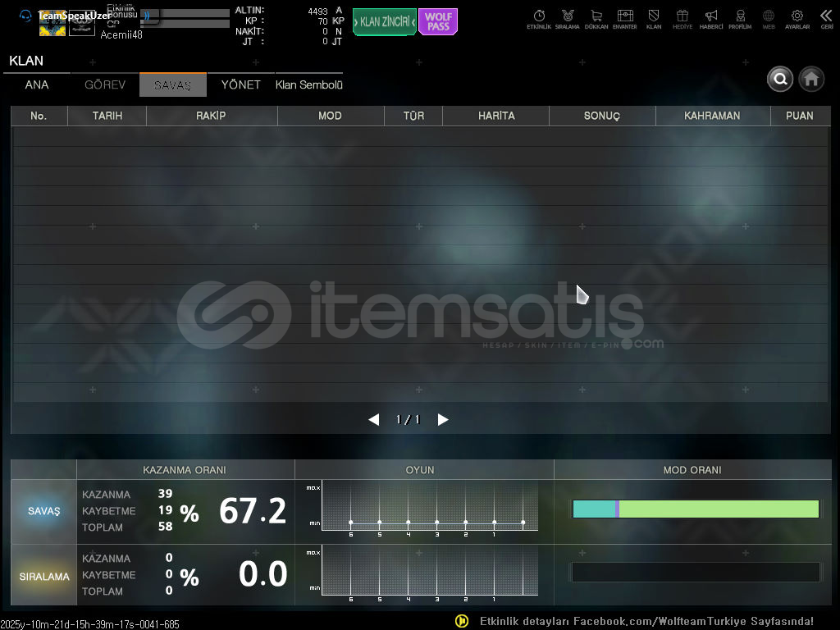
Task: Open the Envanter inventory chest icon
Action: 625,16
